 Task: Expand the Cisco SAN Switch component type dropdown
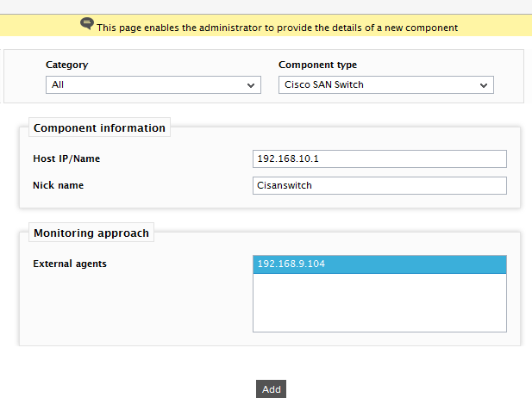tap(386, 84)
